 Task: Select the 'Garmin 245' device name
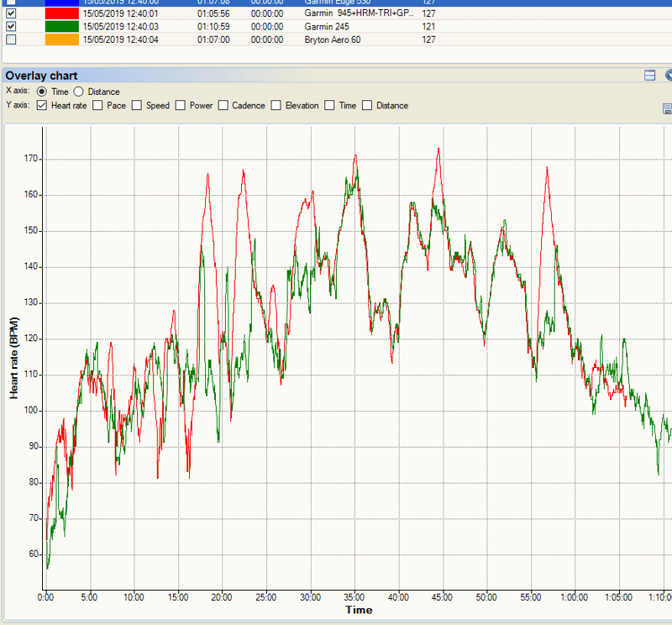point(327,27)
